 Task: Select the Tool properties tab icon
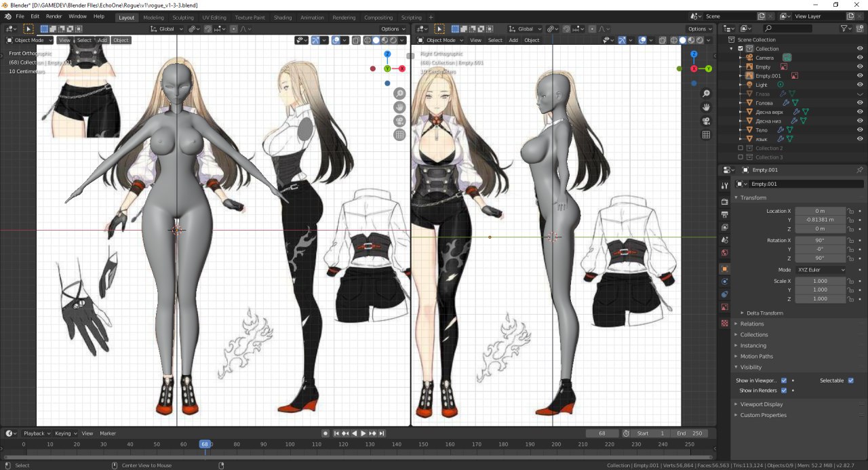[x=724, y=184]
